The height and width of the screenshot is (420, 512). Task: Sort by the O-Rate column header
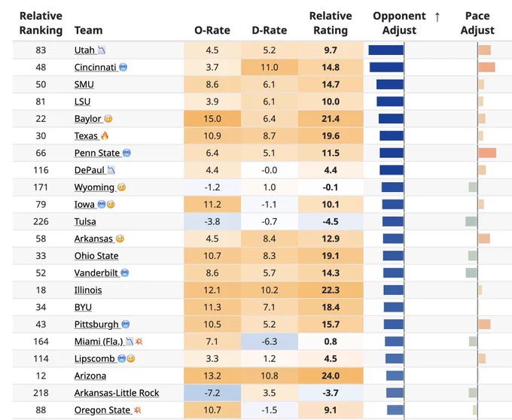pos(212,30)
